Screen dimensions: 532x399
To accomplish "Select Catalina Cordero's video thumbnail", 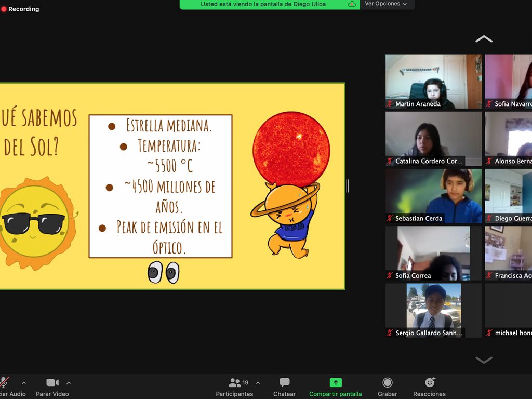I will [433, 139].
